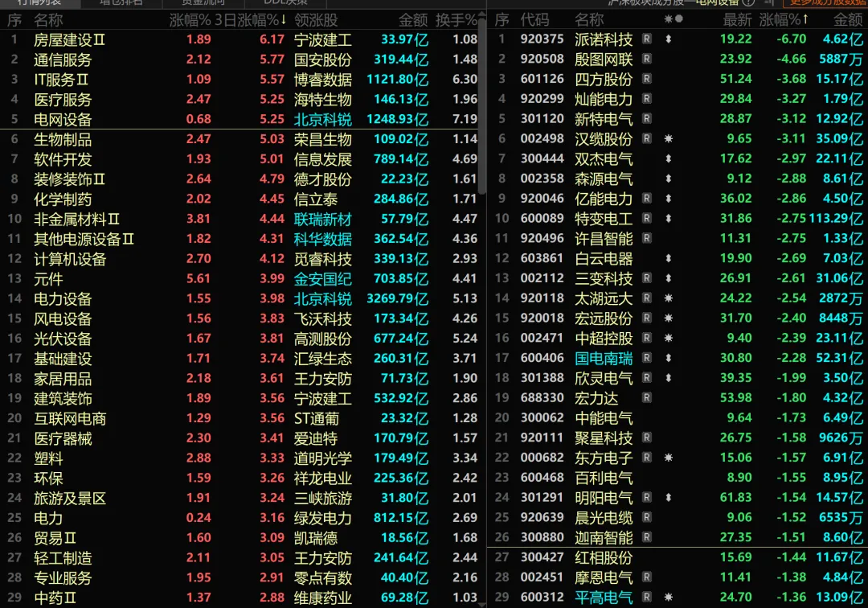Screen dimensions: 868x608
Task: Click the R badge beside 四方股份
Action: coord(646,79)
